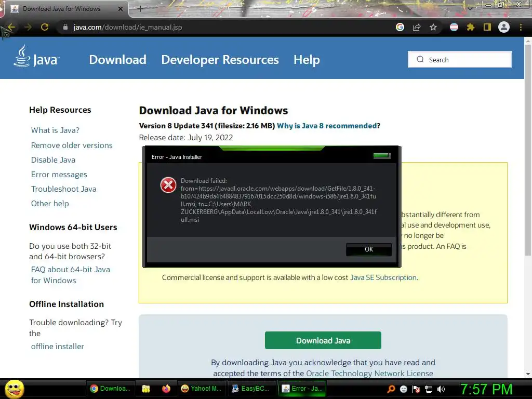Click the Download Java for Windows heading

pyautogui.click(x=214, y=111)
